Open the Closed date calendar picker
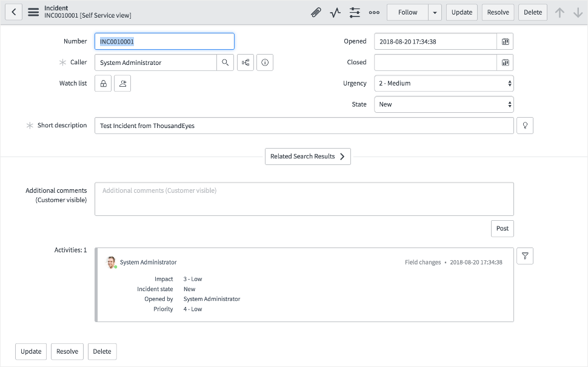The image size is (588, 367). click(505, 62)
